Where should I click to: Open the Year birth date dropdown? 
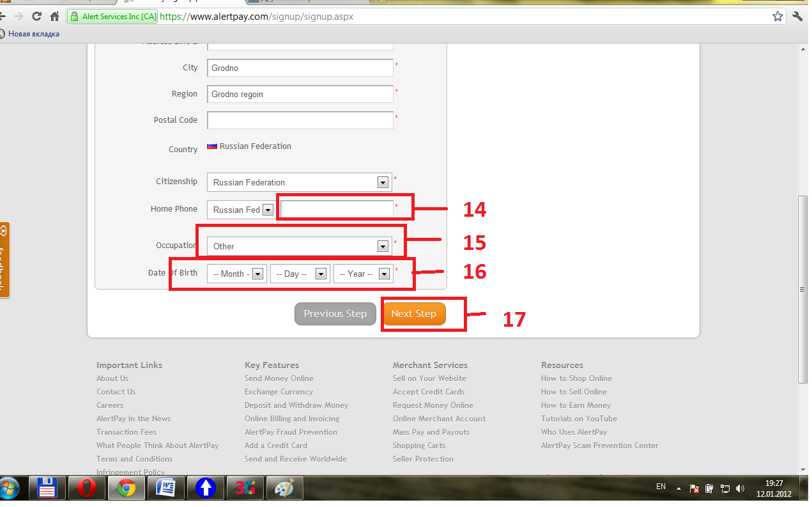tap(363, 274)
